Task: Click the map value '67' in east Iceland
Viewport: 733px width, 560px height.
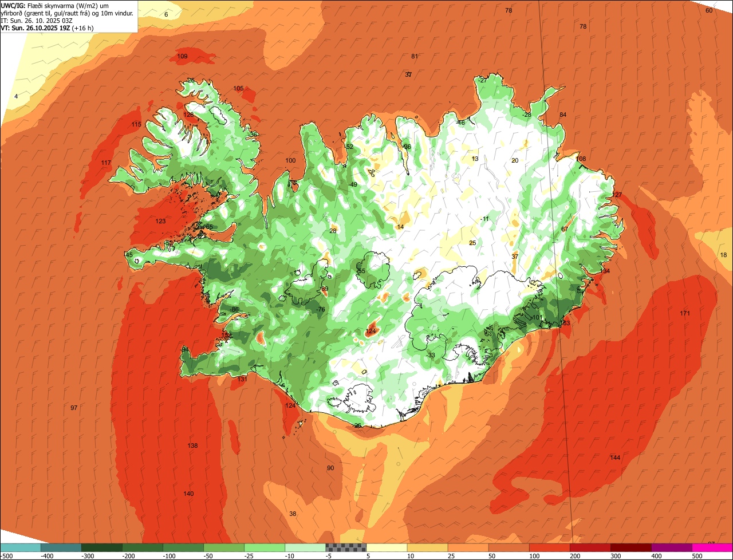Action: click(564, 229)
